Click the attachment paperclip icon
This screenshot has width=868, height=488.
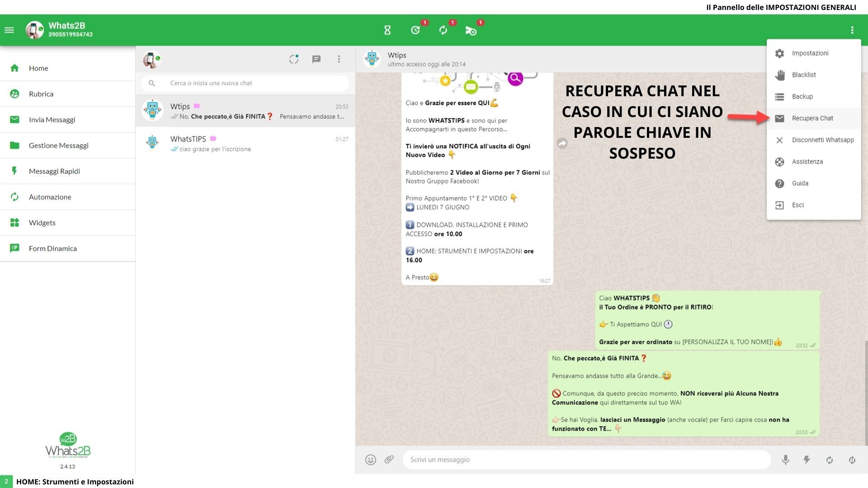pos(389,460)
